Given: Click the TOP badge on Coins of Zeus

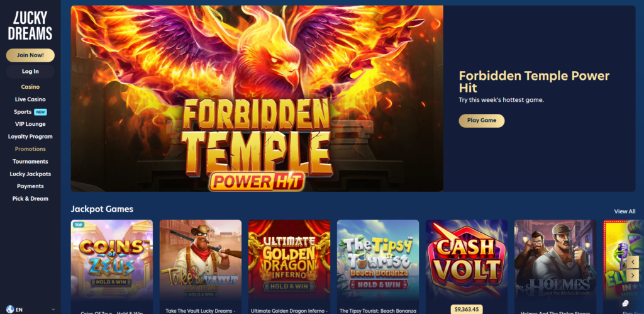Looking at the screenshot, I should [x=77, y=225].
